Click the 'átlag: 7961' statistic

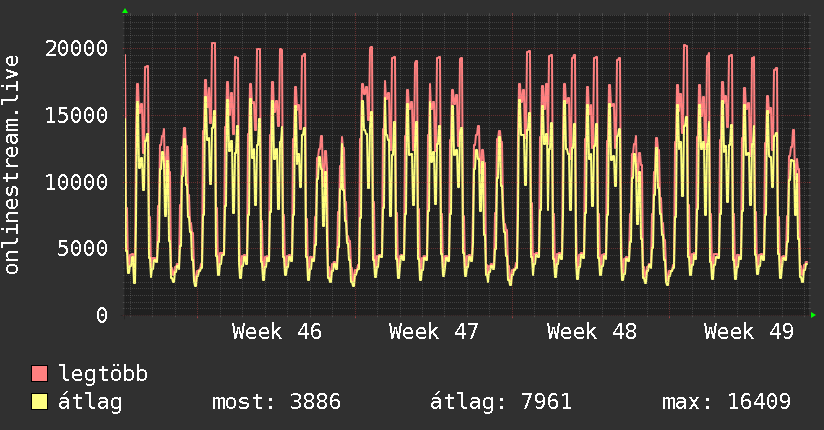tap(501, 403)
